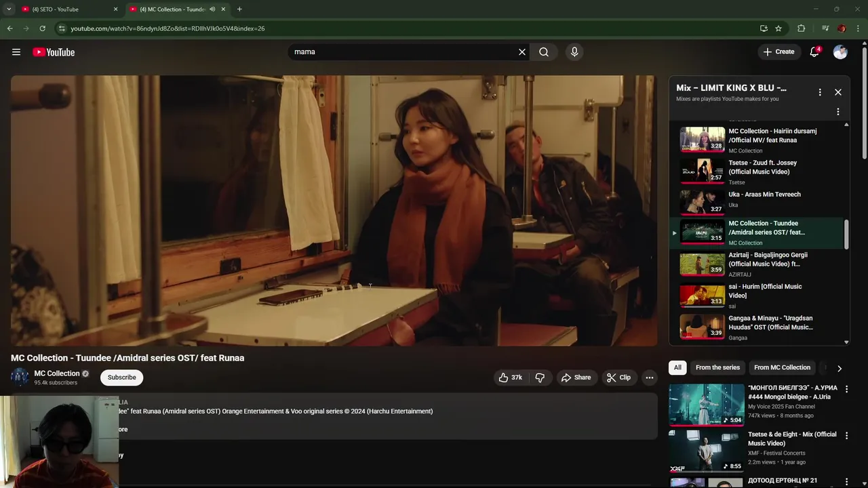Open the YouTube account avatar menu
Viewport: 868px width, 488px height.
point(840,52)
